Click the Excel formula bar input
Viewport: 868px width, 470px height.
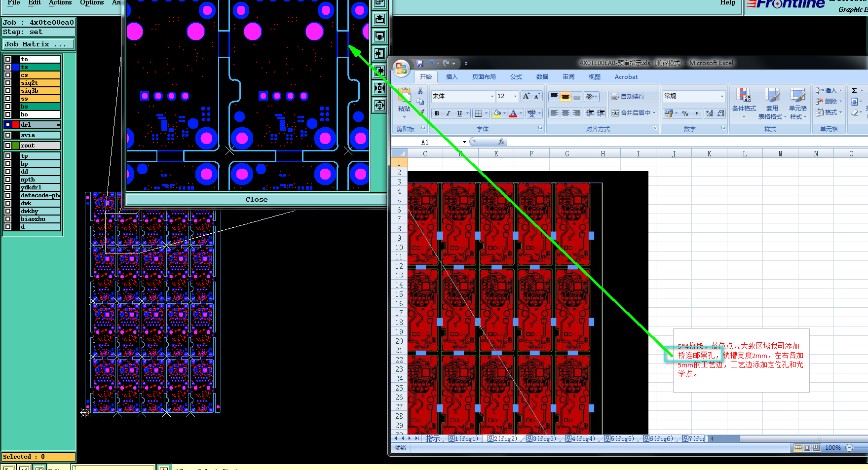click(687, 142)
